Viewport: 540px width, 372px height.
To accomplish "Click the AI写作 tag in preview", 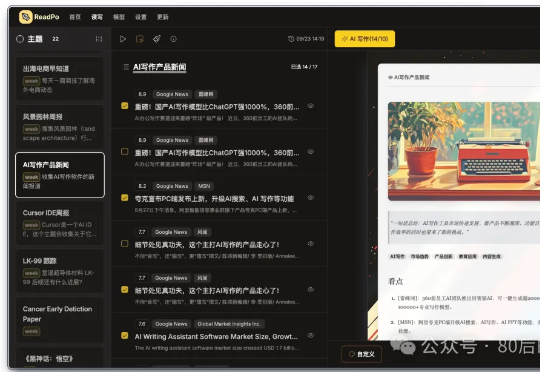I will 397,257.
